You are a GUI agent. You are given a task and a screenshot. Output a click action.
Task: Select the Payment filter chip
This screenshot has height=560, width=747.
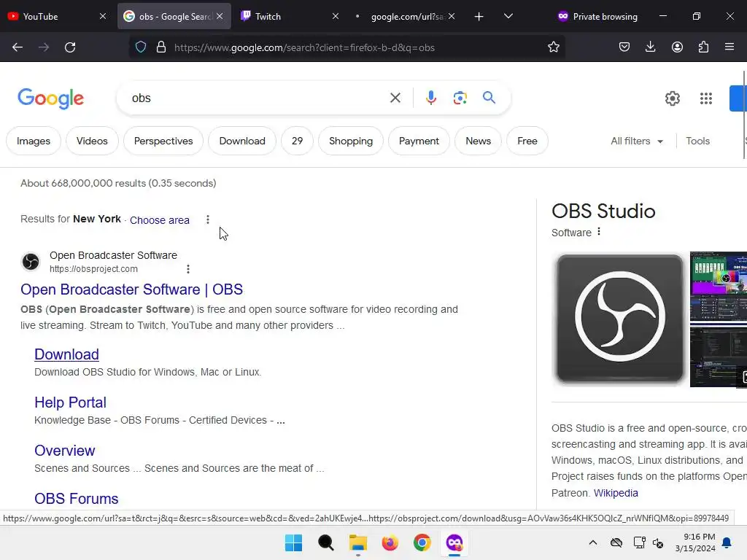tap(419, 141)
